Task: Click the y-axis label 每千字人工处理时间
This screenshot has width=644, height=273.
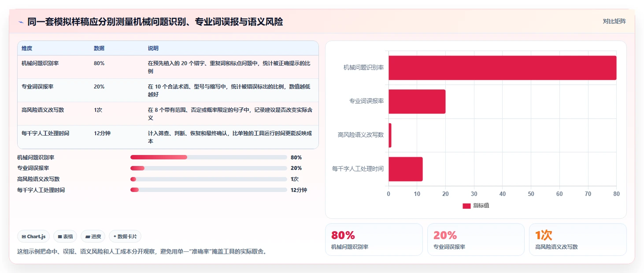Action: click(x=358, y=169)
